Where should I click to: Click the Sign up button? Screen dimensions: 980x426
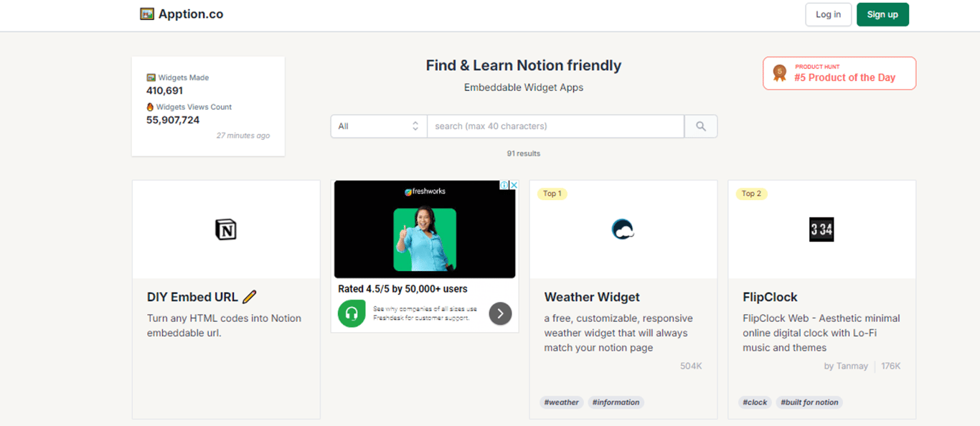[x=882, y=14]
